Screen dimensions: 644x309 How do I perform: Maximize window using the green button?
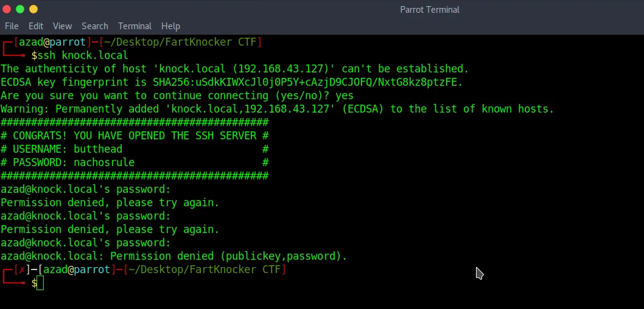pyautogui.click(x=20, y=9)
